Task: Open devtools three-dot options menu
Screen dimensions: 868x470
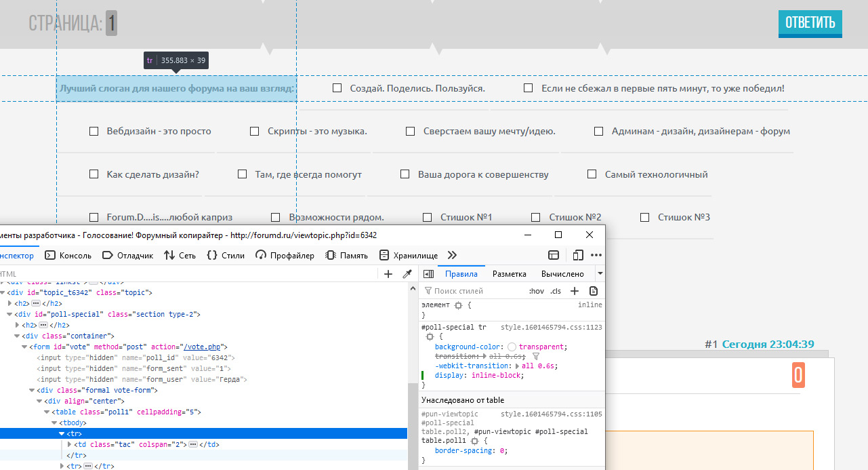Action: (596, 255)
